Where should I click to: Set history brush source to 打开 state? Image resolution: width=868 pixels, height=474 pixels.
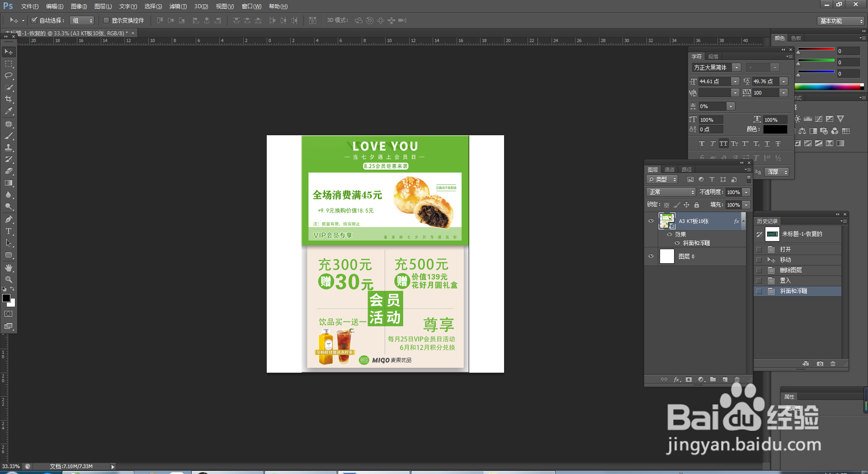coord(759,249)
